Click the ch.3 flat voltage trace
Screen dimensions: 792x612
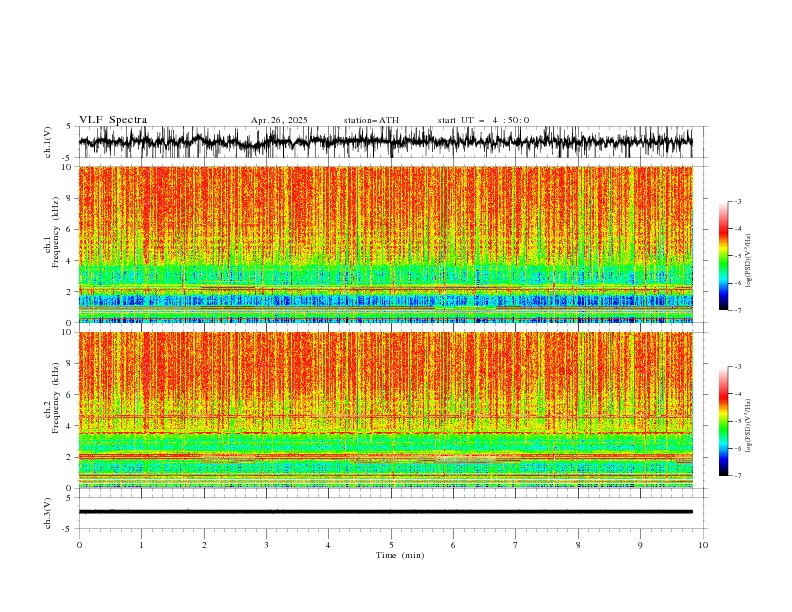click(x=385, y=512)
